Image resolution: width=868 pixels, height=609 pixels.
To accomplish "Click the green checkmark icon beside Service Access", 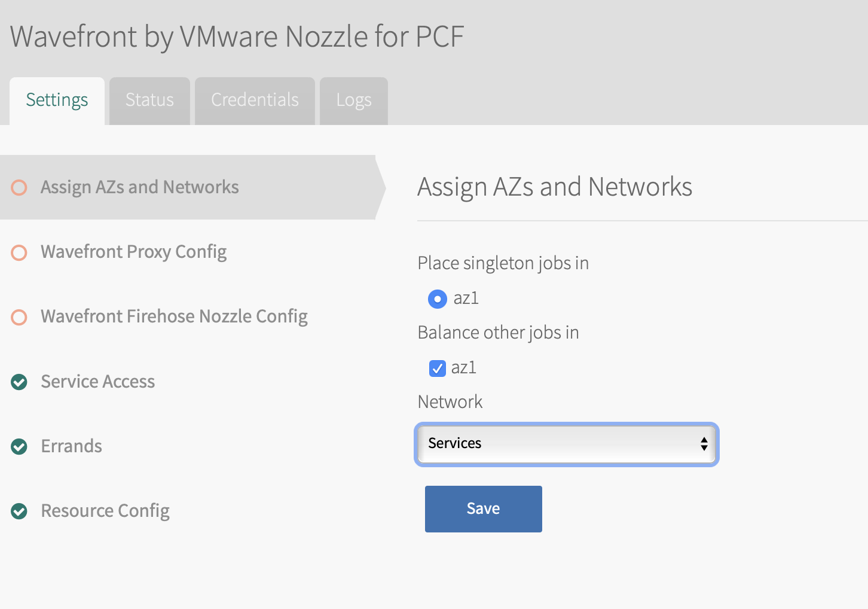I will [19, 382].
